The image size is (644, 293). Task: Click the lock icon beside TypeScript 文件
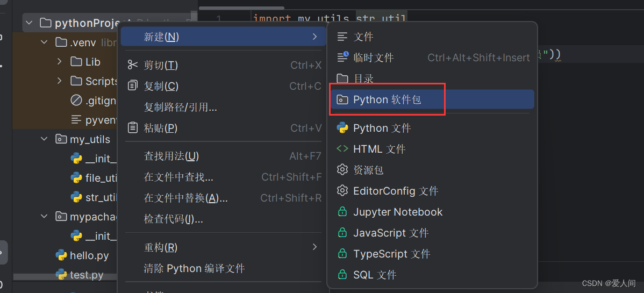342,254
